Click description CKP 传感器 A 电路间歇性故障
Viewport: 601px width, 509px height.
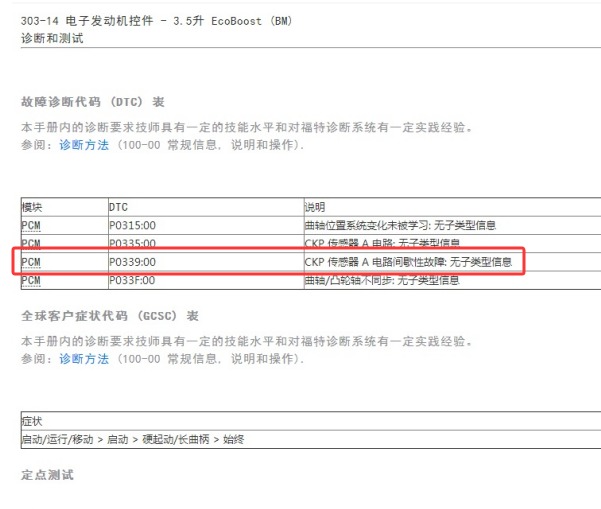(408, 262)
